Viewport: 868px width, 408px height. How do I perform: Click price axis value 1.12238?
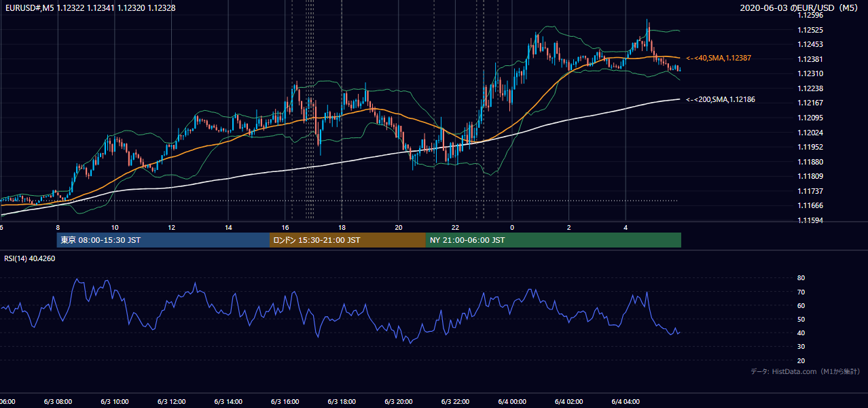click(x=811, y=88)
